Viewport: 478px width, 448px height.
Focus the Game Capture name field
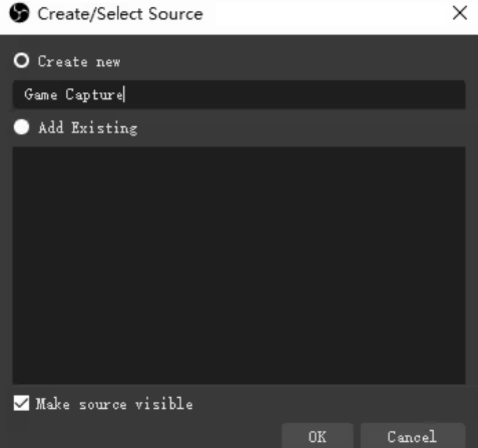point(239,95)
